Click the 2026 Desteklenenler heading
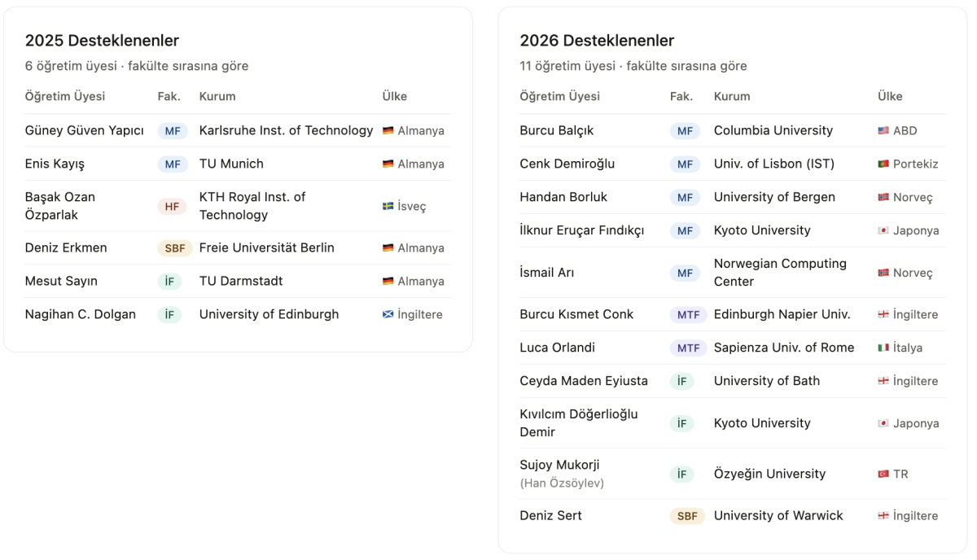 pos(597,41)
